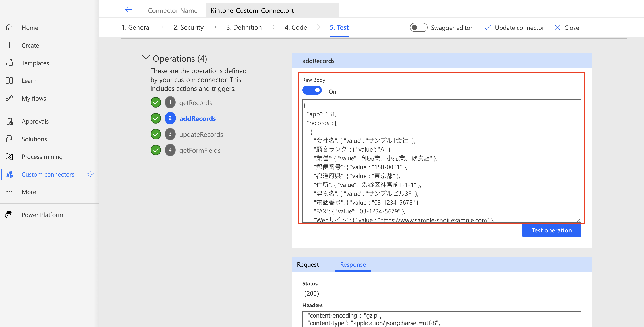The width and height of the screenshot is (644, 327).
Task: Select the updateRecords operation
Action: coord(201,134)
